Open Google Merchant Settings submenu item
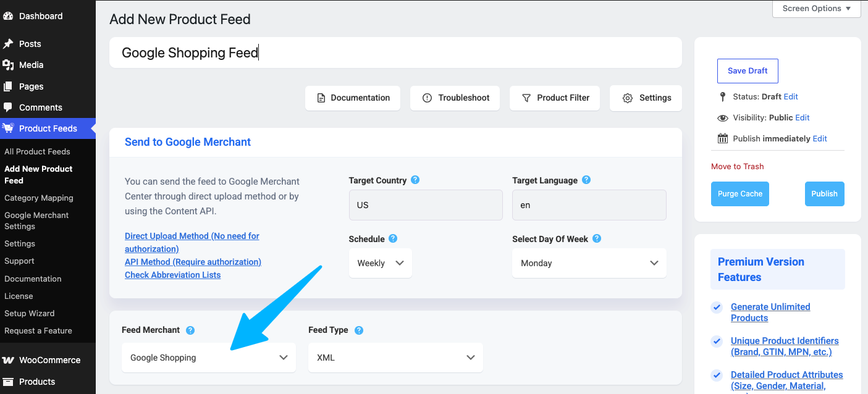The width and height of the screenshot is (868, 394). pyautogui.click(x=36, y=221)
